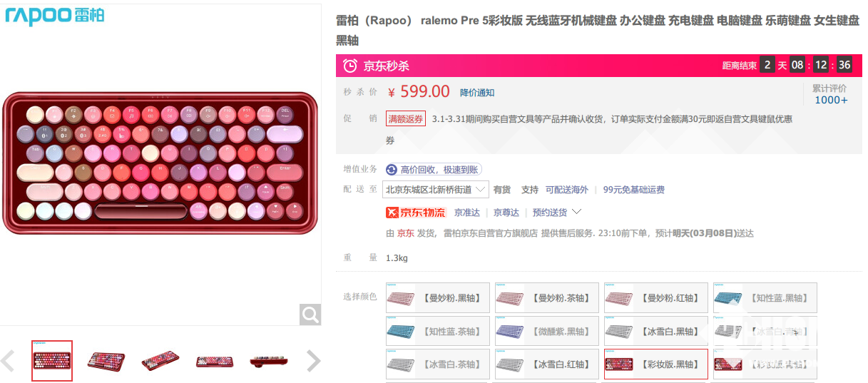Click the magnifier zoom icon on product image
The height and width of the screenshot is (383, 868).
(310, 315)
